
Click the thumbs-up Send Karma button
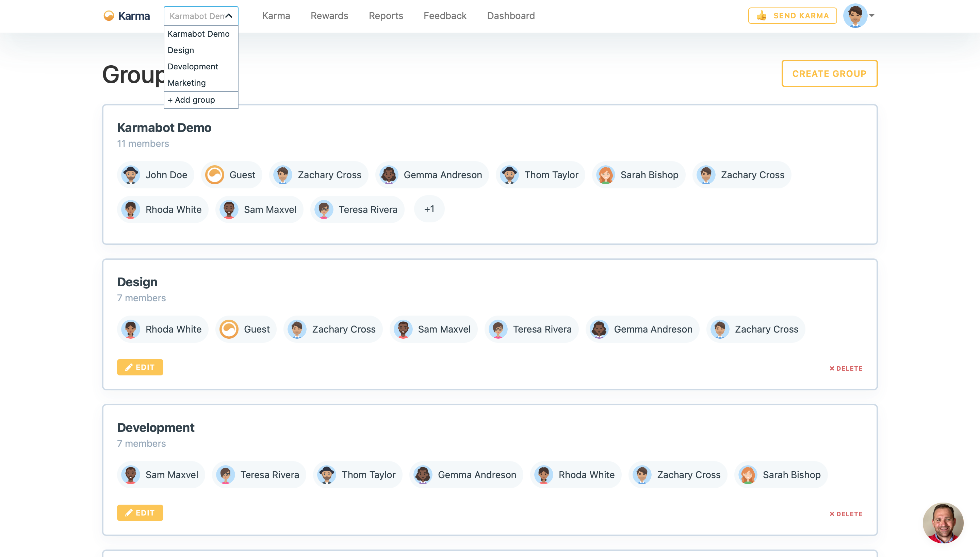[792, 16]
